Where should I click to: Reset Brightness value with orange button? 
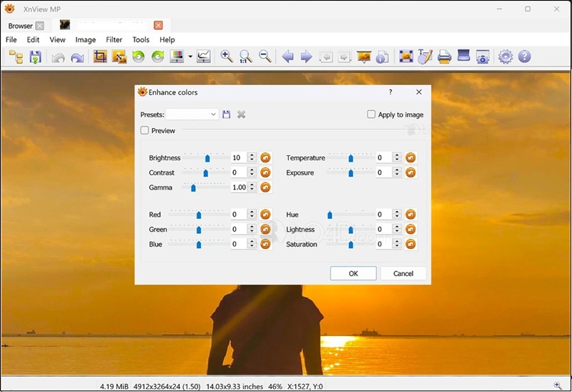(x=265, y=157)
